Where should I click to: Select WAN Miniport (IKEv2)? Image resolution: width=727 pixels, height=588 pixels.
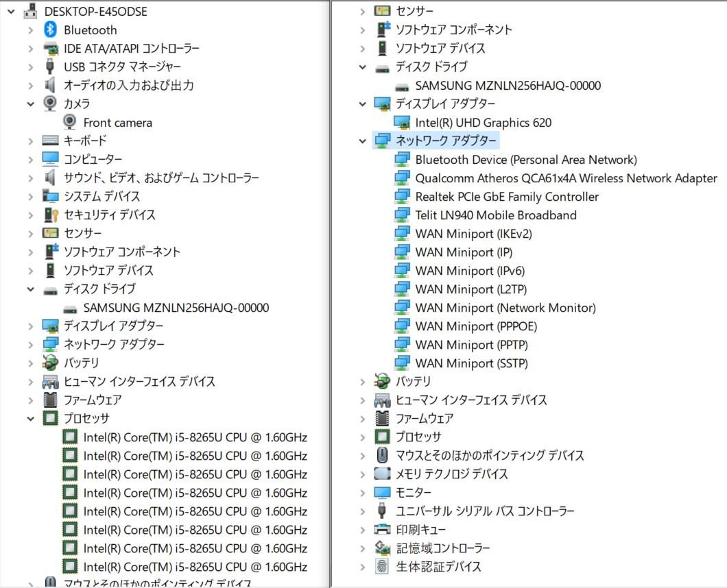(x=473, y=234)
